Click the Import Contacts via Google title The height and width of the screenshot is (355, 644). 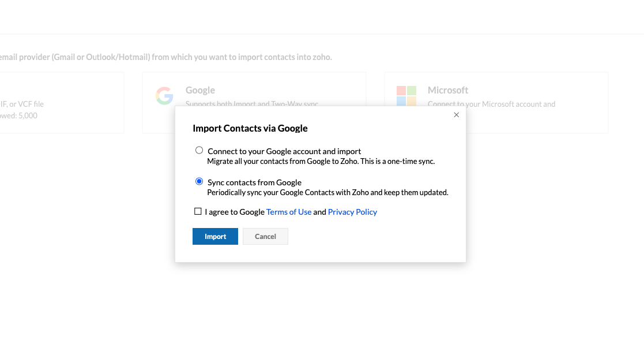pyautogui.click(x=250, y=128)
